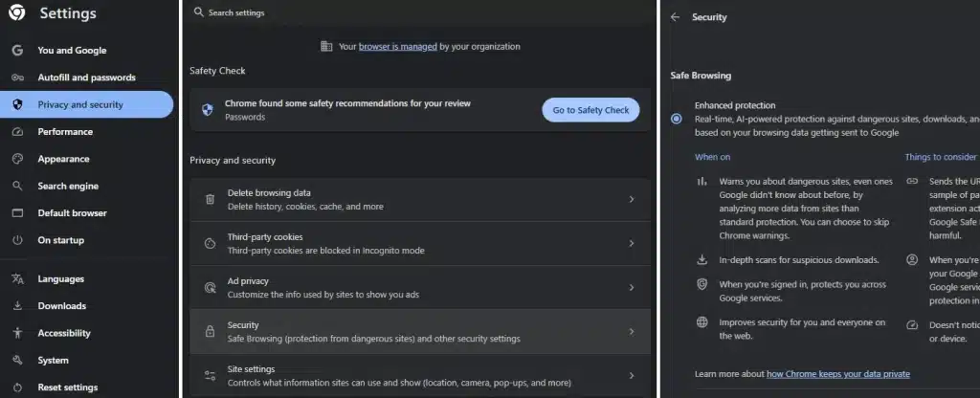
Task: Click the window icon for Default browser
Action: (x=17, y=213)
